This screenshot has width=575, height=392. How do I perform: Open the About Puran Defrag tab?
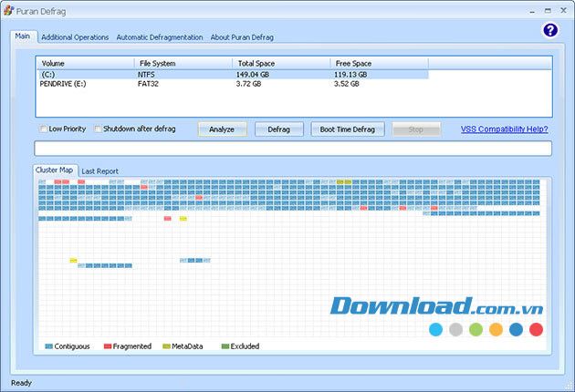pyautogui.click(x=242, y=37)
